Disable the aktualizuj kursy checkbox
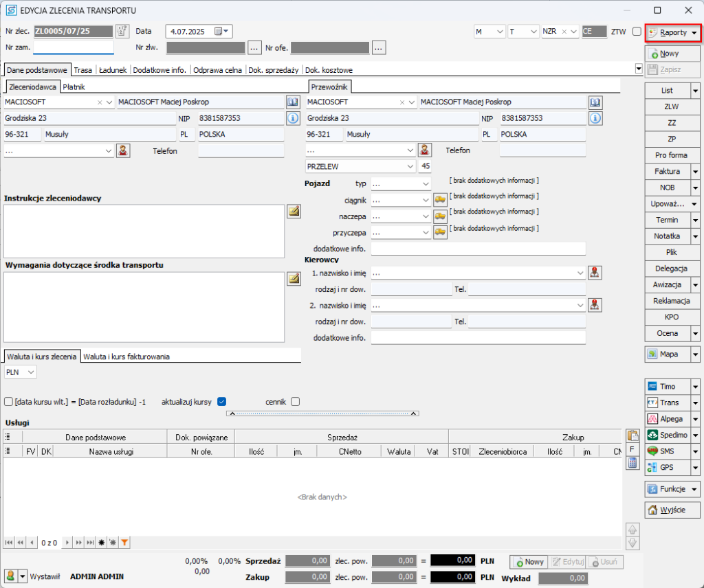The height and width of the screenshot is (588, 704). point(221,402)
